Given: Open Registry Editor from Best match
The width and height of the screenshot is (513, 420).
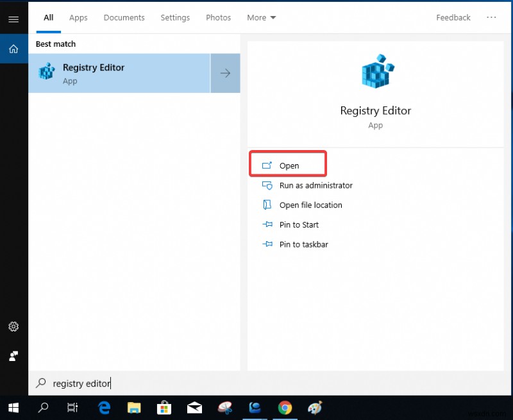Looking at the screenshot, I should click(96, 72).
